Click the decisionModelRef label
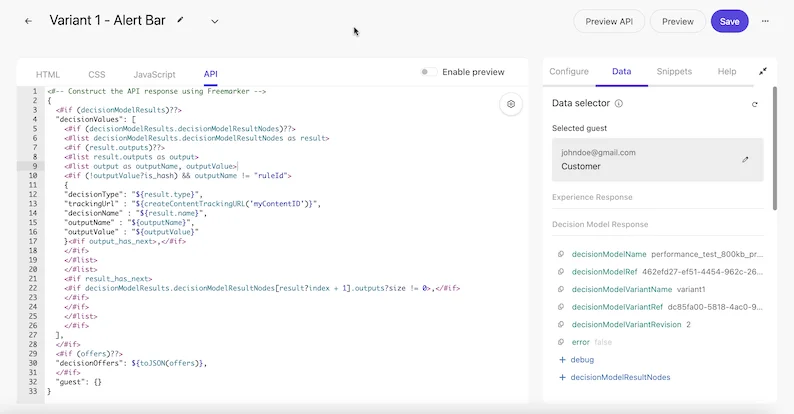The height and width of the screenshot is (414, 794). click(x=604, y=272)
